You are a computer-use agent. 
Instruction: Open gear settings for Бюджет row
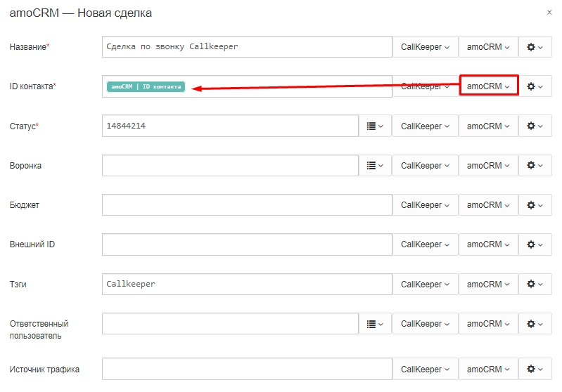point(535,205)
